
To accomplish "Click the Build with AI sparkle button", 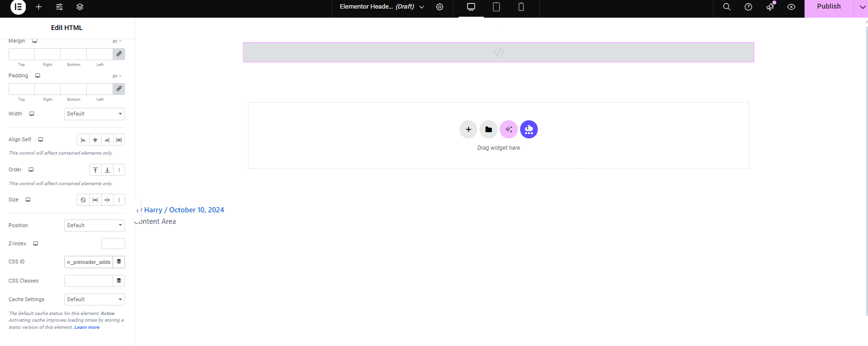I will [509, 129].
